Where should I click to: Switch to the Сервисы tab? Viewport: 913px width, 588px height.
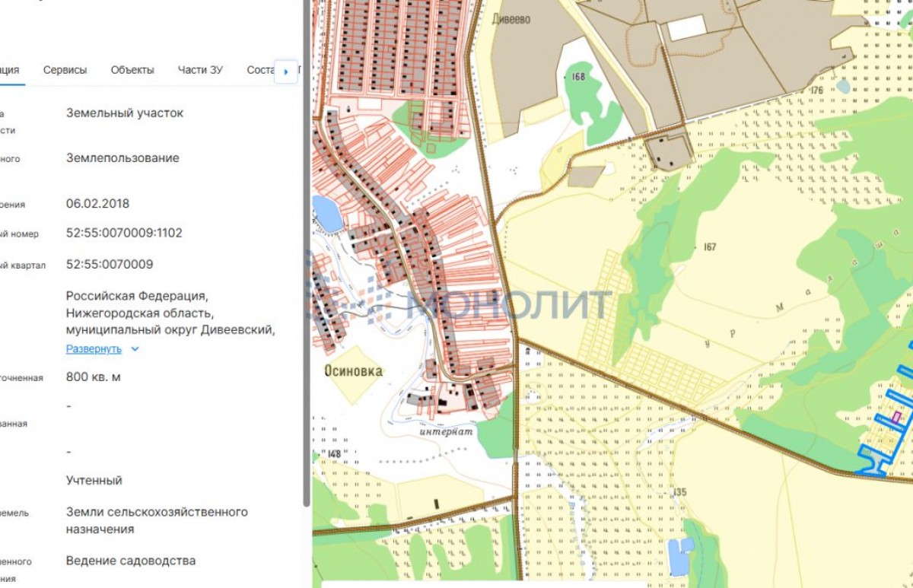(x=65, y=70)
